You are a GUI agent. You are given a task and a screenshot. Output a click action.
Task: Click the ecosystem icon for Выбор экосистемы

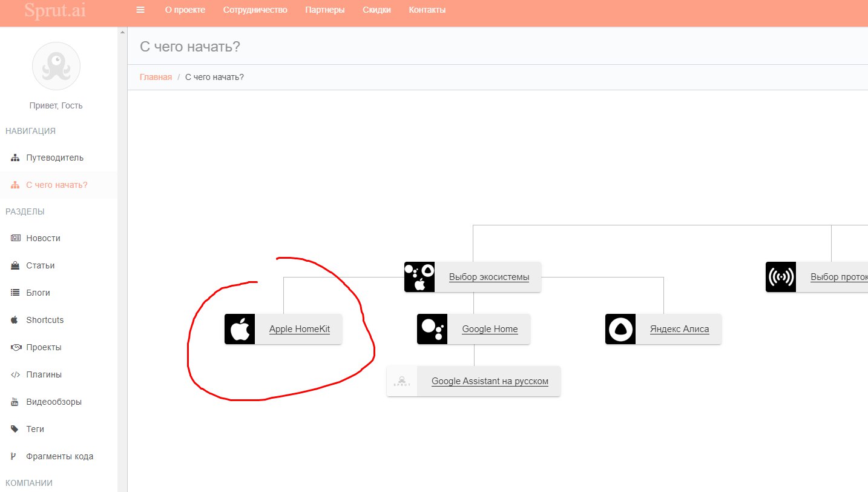point(419,277)
